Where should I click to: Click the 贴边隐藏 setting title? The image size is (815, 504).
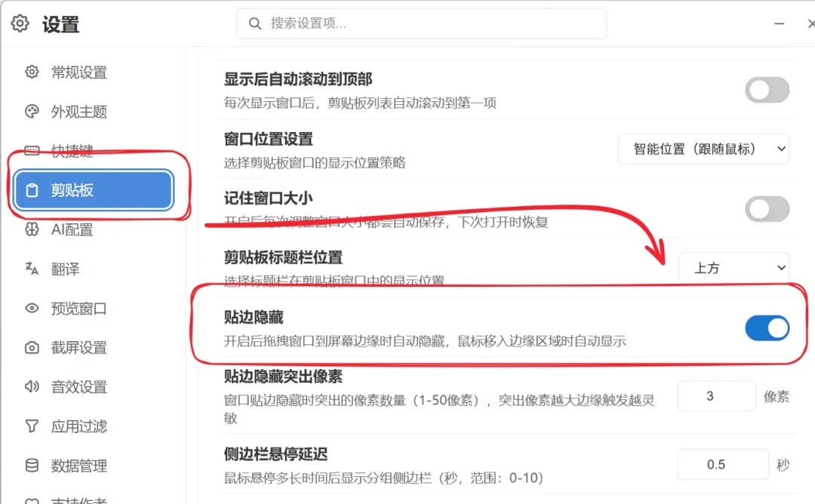254,316
